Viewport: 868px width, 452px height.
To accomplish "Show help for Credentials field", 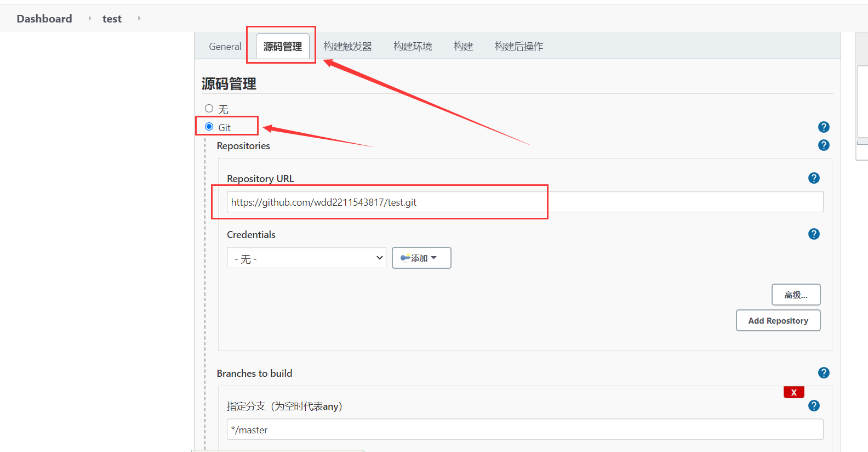I will point(814,234).
